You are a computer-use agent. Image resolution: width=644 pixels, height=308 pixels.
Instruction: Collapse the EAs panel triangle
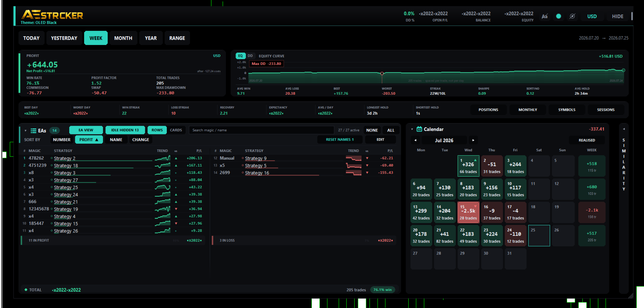tap(26, 131)
